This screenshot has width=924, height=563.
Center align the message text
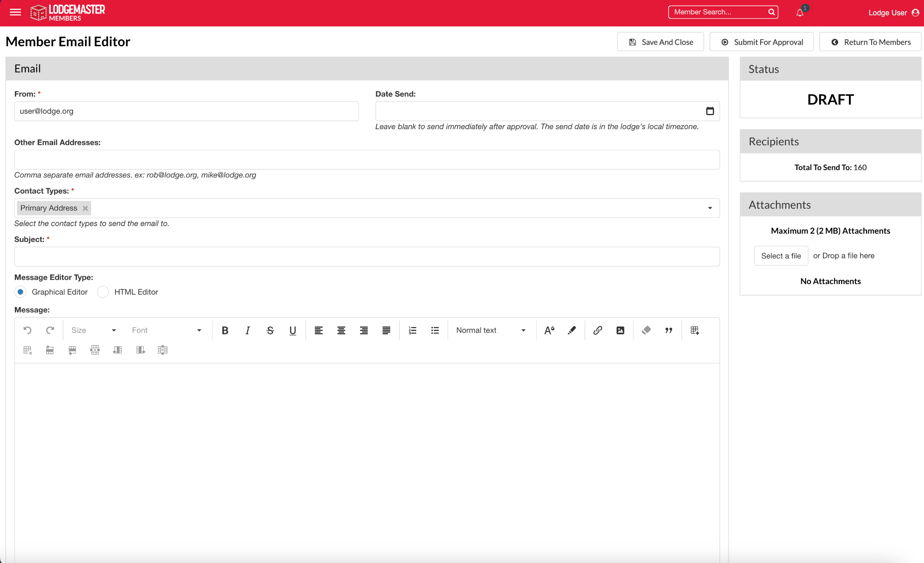[x=341, y=330]
